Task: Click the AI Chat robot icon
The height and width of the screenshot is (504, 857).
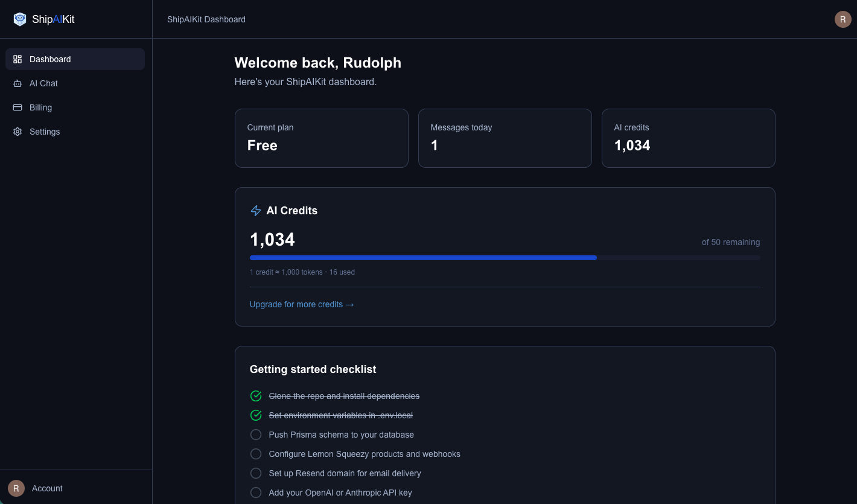Action: click(18, 83)
